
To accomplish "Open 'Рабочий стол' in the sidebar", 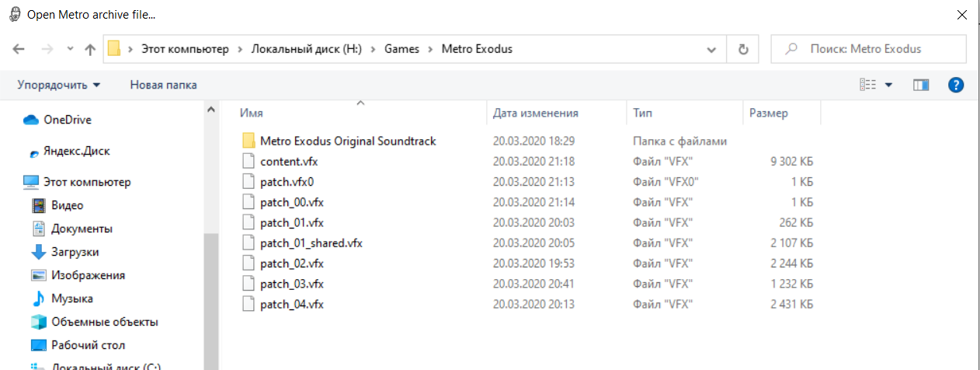I will [78, 345].
